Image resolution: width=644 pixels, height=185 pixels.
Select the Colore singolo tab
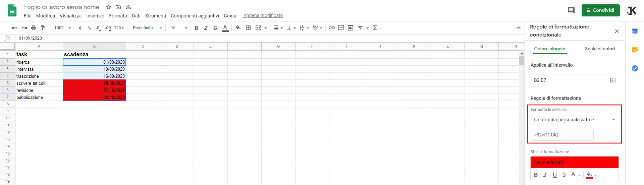coord(550,49)
